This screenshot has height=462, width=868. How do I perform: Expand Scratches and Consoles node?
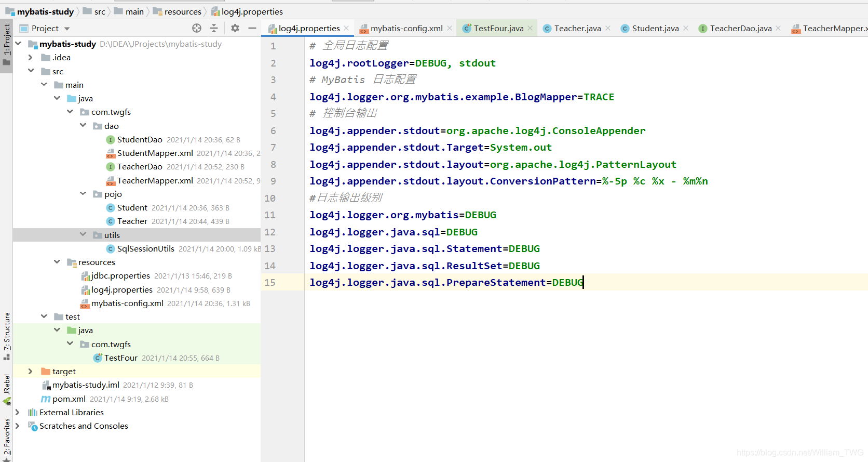[x=18, y=426]
